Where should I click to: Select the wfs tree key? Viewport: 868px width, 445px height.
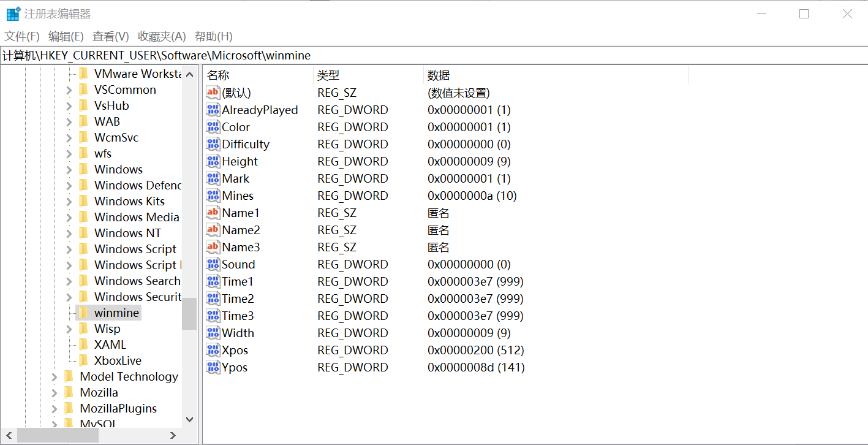(x=103, y=153)
